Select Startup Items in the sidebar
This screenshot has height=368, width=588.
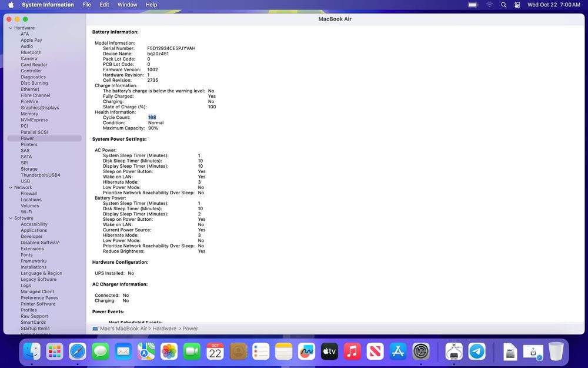[x=35, y=329]
